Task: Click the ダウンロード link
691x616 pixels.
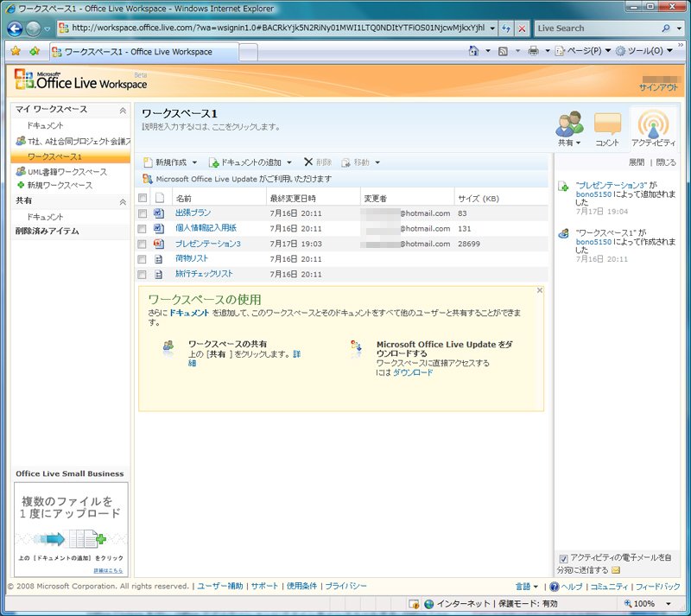Action: coord(413,372)
